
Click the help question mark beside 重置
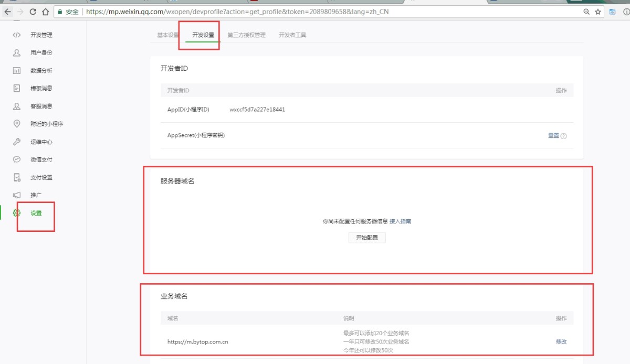click(x=564, y=136)
